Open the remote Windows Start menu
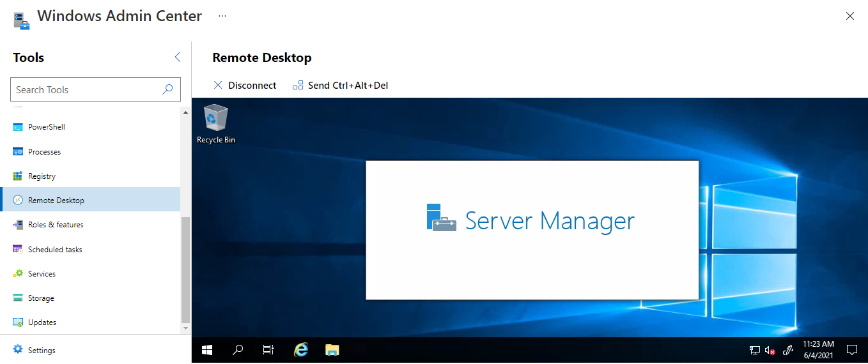This screenshot has height=364, width=868. pos(207,350)
